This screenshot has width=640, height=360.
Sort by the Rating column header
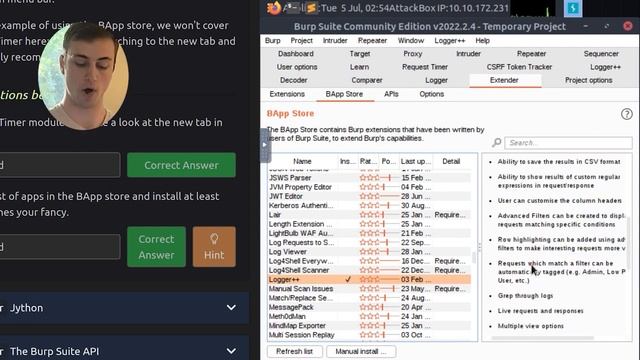click(x=368, y=161)
